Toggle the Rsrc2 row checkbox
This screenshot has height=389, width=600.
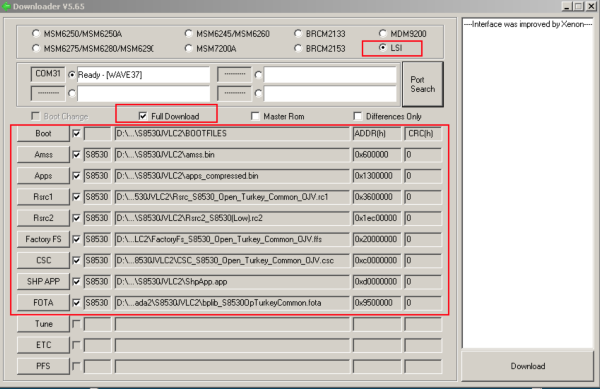point(77,218)
